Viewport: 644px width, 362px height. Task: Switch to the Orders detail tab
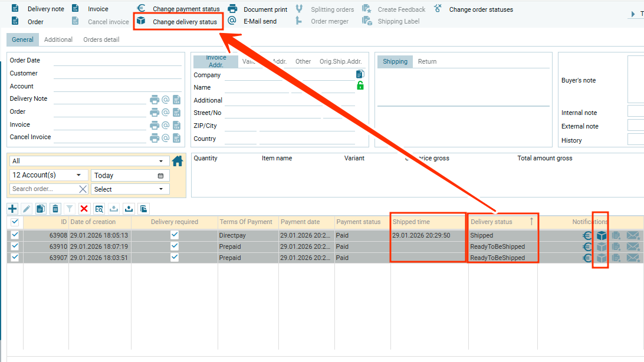pos(101,40)
